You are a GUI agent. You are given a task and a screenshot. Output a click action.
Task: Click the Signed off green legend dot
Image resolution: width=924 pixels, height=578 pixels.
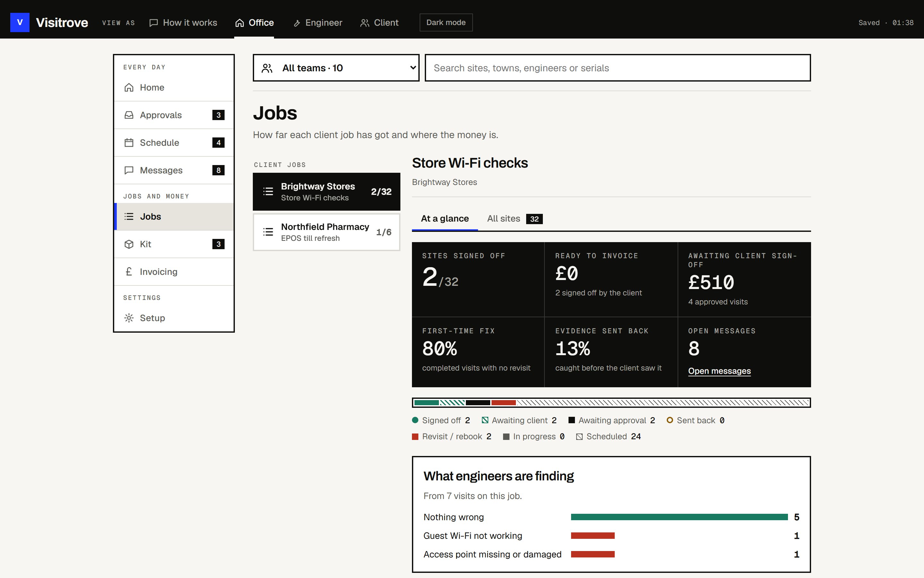[x=415, y=420]
